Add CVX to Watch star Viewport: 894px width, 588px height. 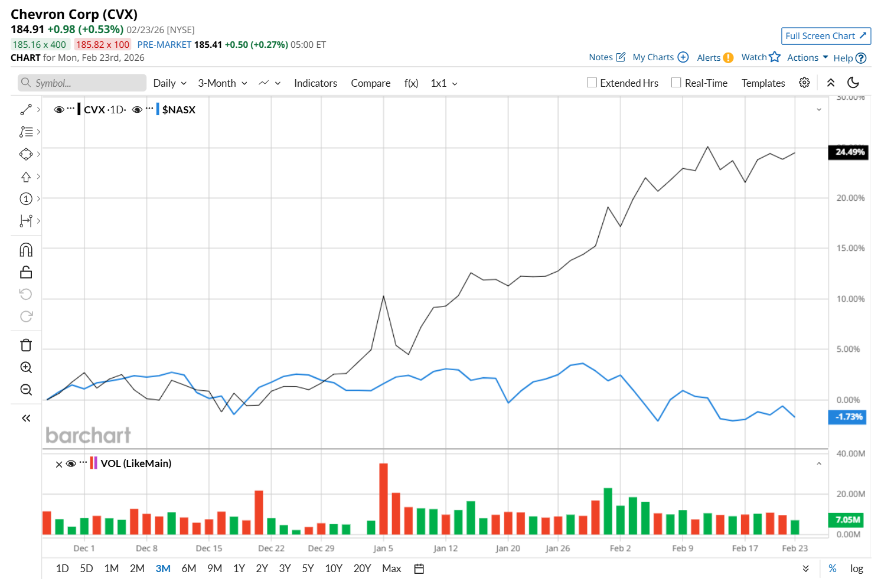tap(775, 57)
